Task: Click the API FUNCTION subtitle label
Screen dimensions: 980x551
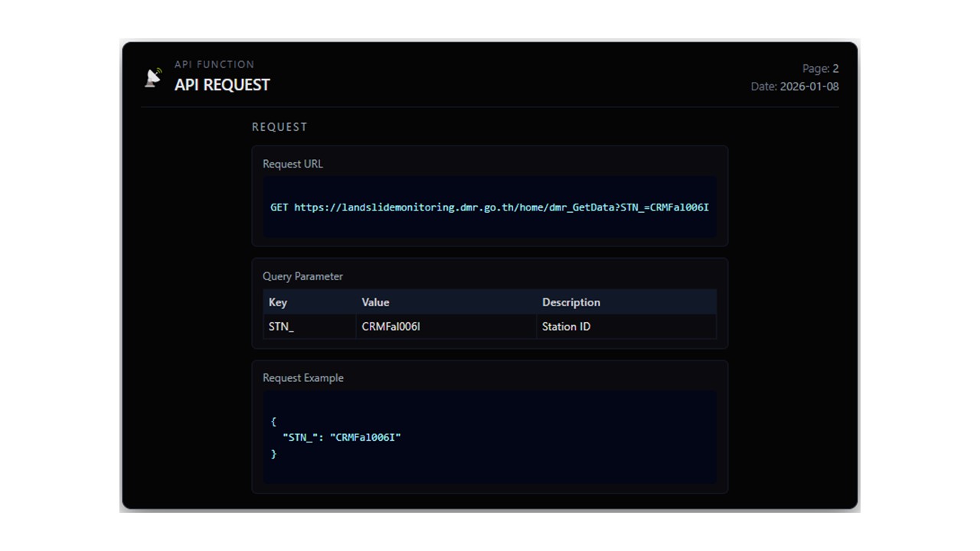Action: pyautogui.click(x=214, y=64)
